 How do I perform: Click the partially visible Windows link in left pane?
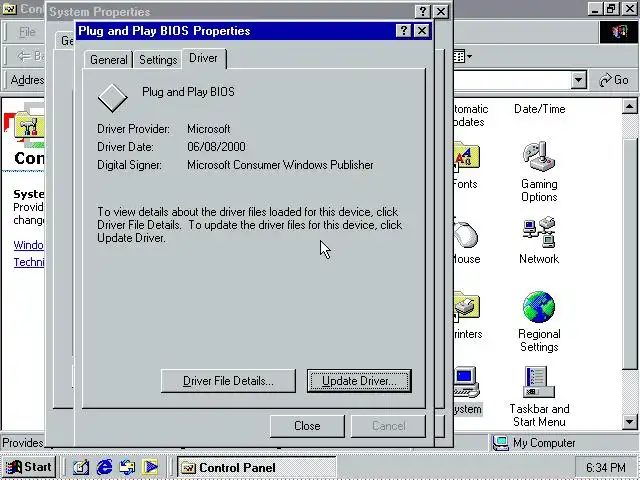pos(29,245)
